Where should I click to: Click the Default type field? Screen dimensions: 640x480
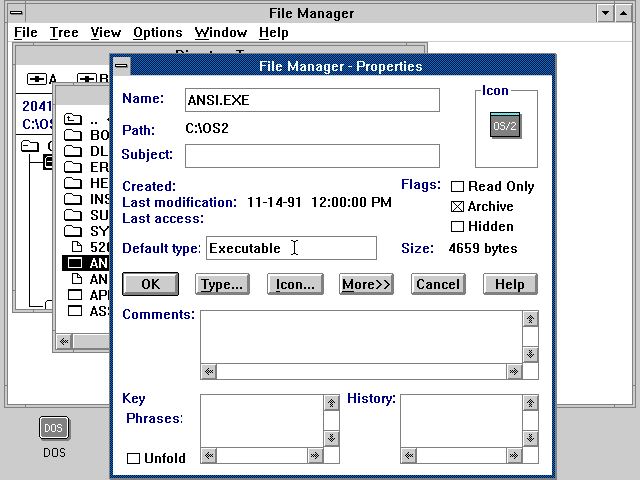tap(291, 248)
